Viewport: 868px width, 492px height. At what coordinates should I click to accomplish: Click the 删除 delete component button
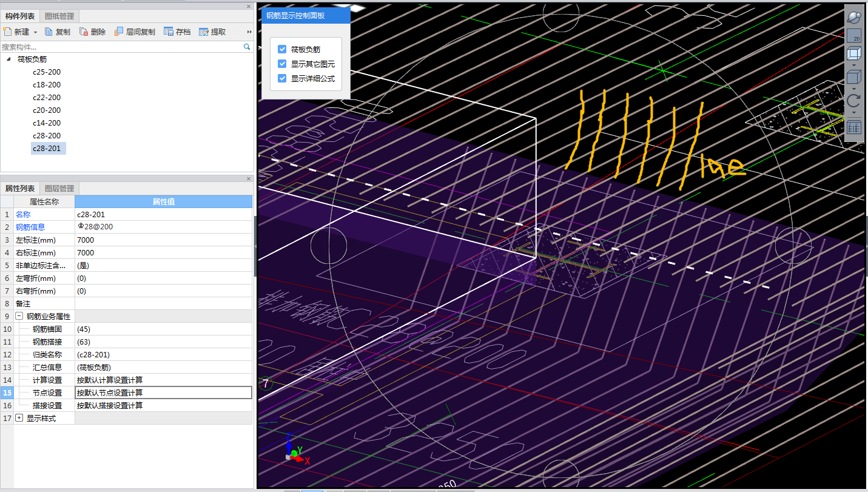point(92,32)
